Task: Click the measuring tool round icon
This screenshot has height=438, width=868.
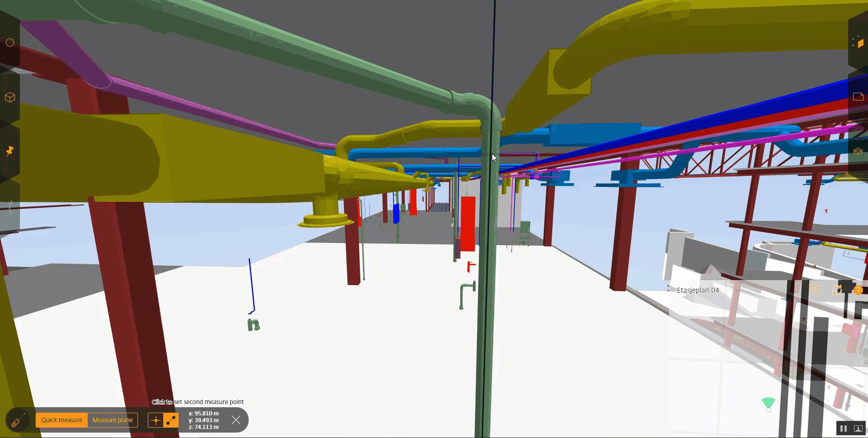Action: 17,420
